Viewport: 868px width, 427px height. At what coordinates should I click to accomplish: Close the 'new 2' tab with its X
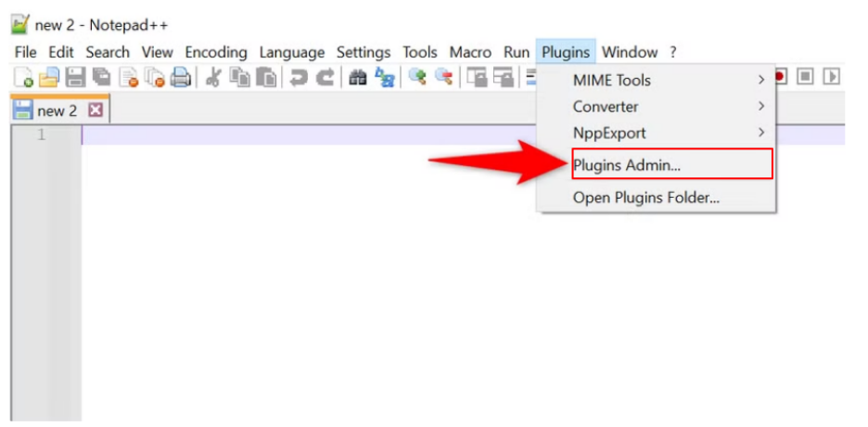coord(96,110)
